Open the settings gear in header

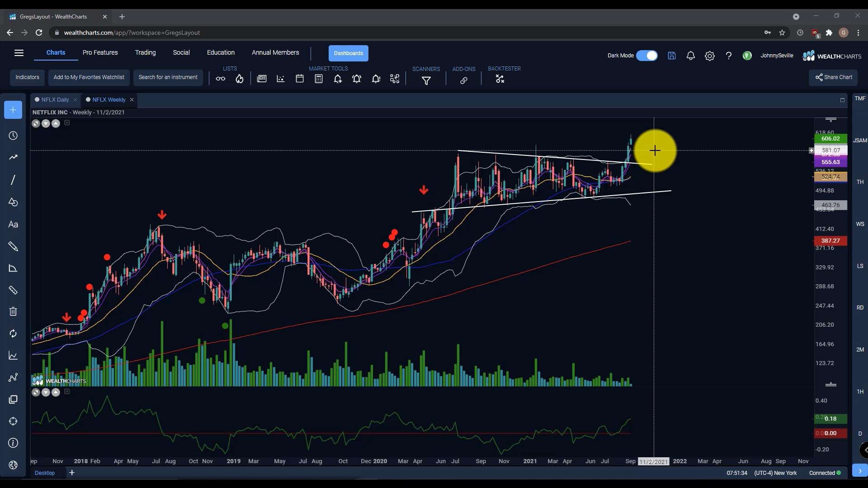pyautogui.click(x=710, y=56)
